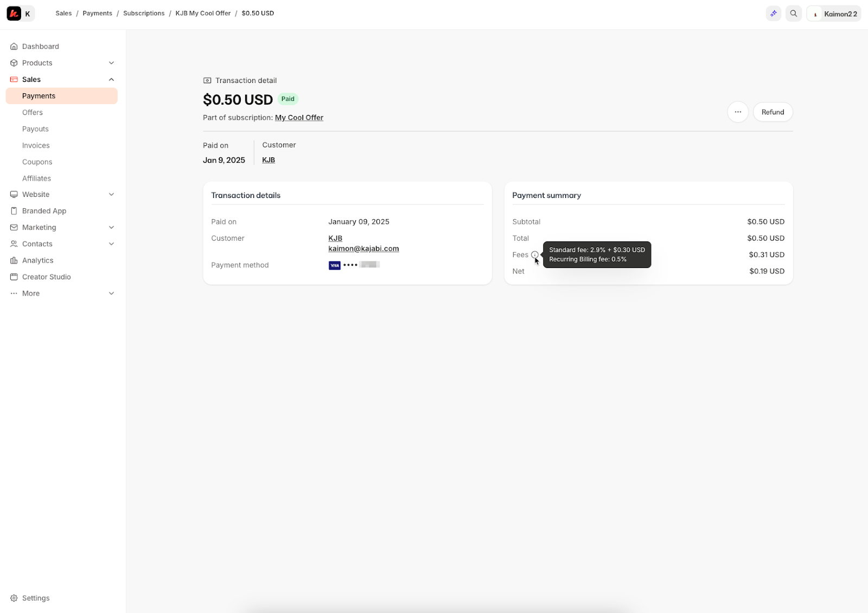Click the January 09, 2025 value
The width and height of the screenshot is (868, 613).
pos(359,222)
